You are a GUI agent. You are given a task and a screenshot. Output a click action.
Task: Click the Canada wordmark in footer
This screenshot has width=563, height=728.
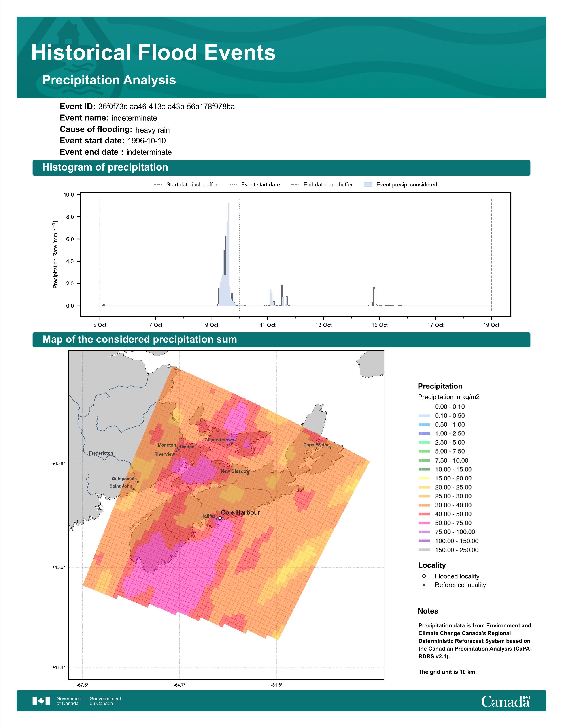pyautogui.click(x=506, y=701)
